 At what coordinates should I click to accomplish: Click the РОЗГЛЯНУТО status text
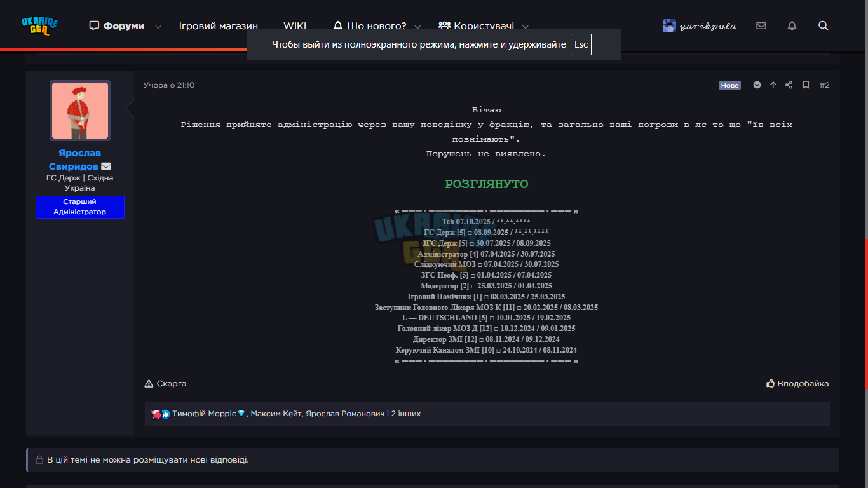(x=487, y=184)
